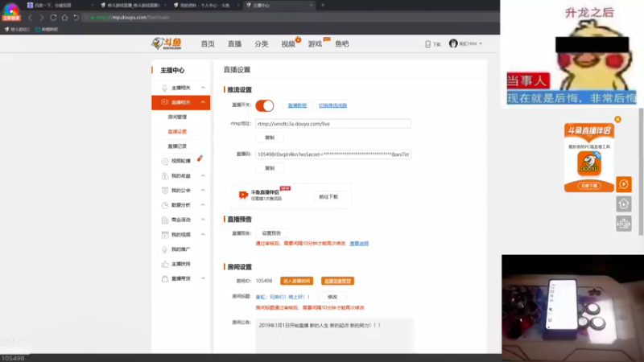
Task: Click the orange 进入直播间 button
Action: [296, 281]
